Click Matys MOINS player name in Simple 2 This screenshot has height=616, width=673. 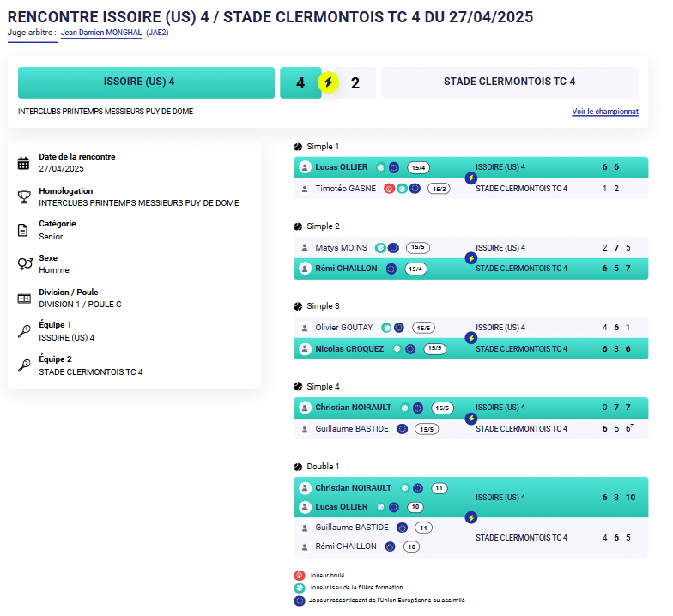341,248
